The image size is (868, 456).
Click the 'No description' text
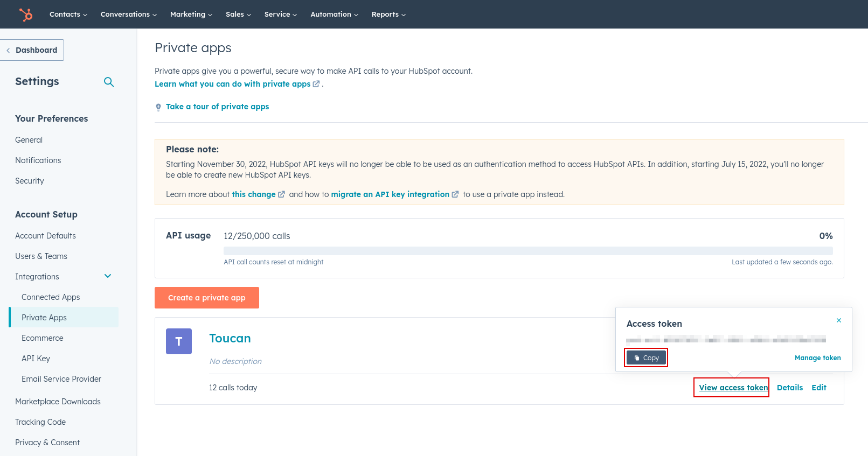235,361
